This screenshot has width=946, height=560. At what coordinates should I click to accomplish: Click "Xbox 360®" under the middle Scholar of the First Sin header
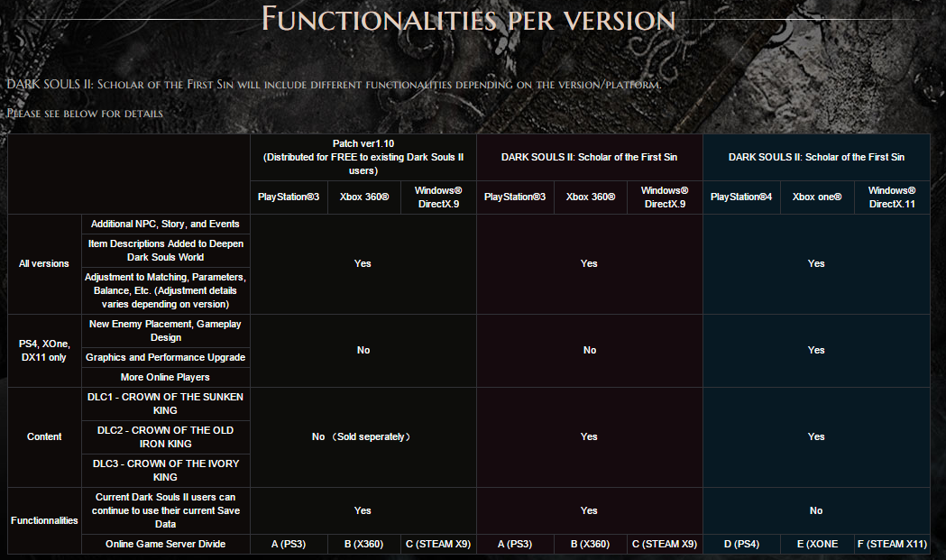[x=591, y=197]
